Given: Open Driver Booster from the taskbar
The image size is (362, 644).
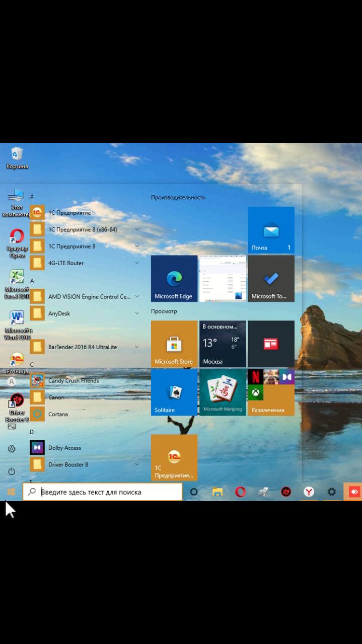Looking at the screenshot, I should [286, 492].
